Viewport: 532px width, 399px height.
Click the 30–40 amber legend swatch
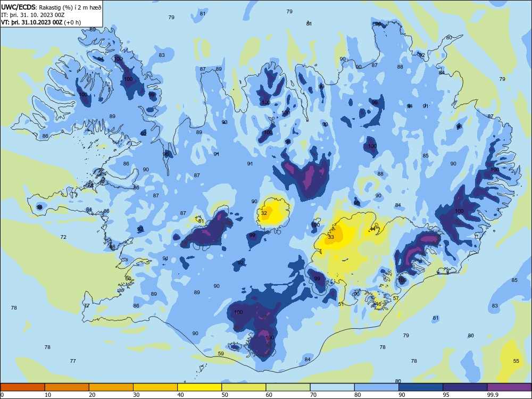(155, 387)
